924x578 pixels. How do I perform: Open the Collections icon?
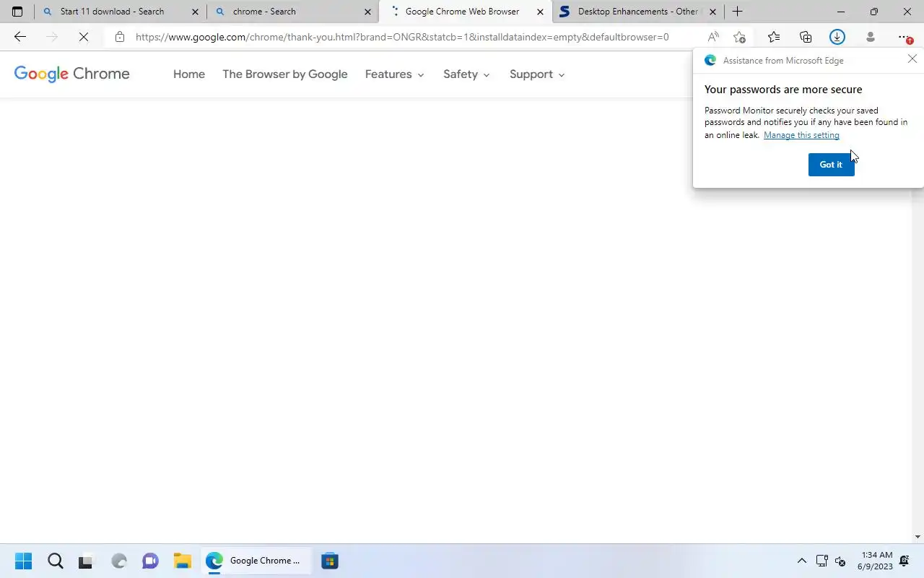(806, 37)
